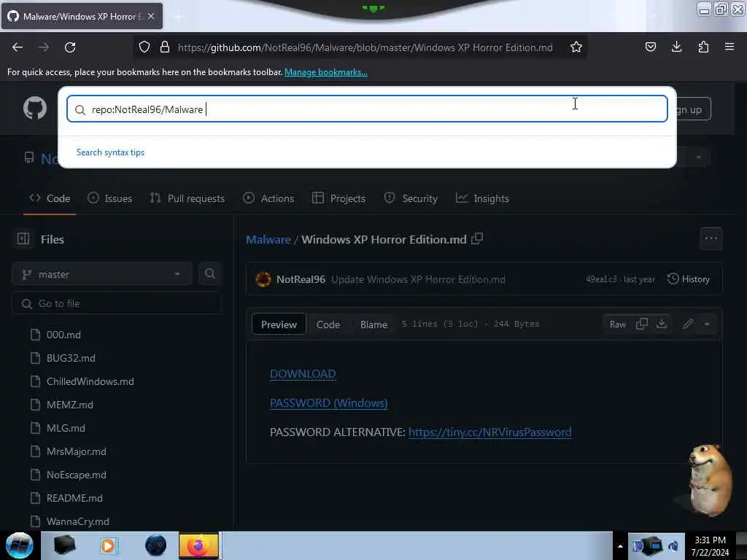The width and height of the screenshot is (747, 560).
Task: Switch to the Pull requests tab
Action: tap(187, 198)
